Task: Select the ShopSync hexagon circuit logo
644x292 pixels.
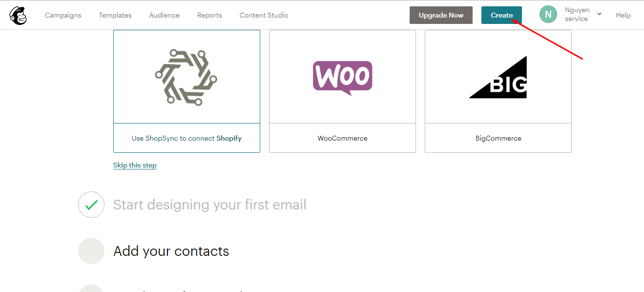Action: coord(186,77)
